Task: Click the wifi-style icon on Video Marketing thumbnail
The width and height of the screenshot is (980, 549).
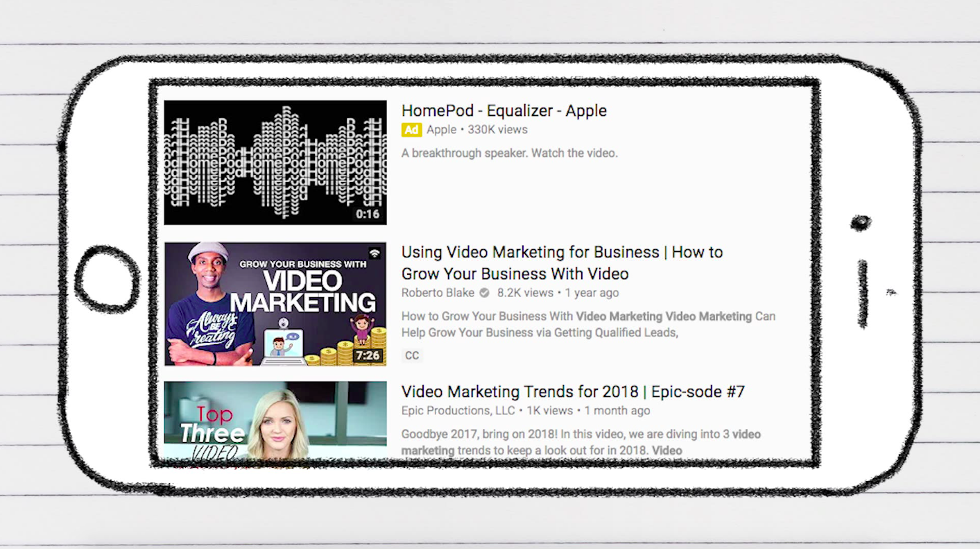Action: coord(375,253)
